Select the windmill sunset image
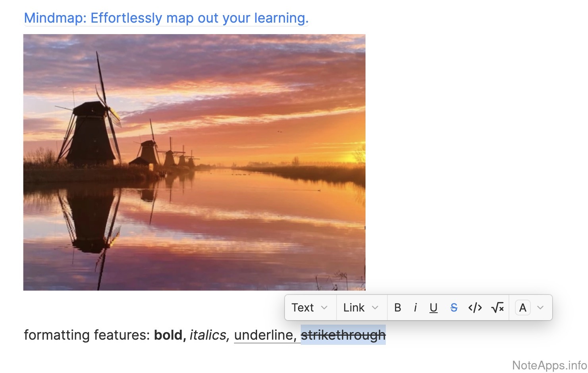 tap(194, 162)
